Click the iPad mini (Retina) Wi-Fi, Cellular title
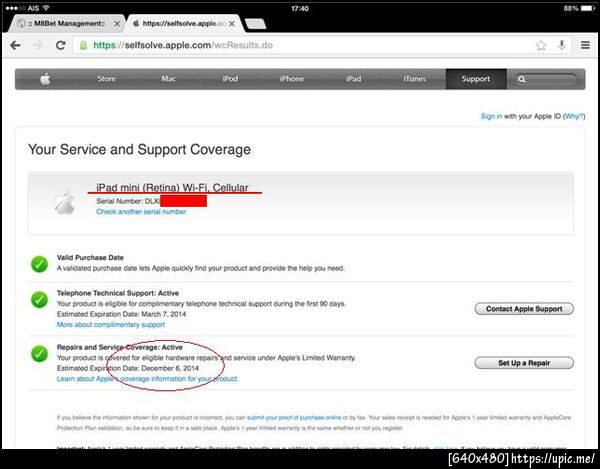Image resolution: width=600 pixels, height=469 pixels. [172, 187]
